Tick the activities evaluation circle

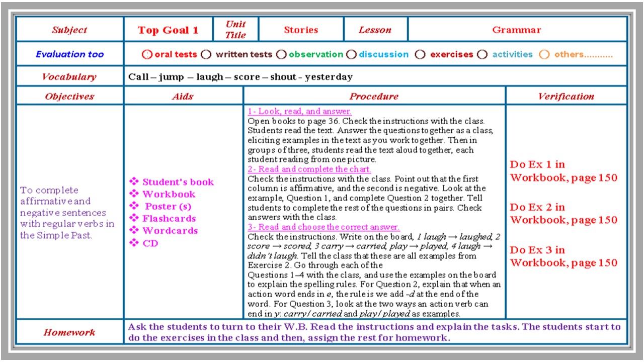[482, 54]
